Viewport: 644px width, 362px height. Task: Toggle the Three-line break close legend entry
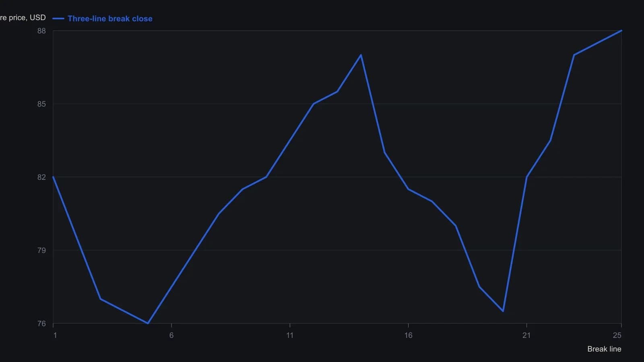coord(103,19)
